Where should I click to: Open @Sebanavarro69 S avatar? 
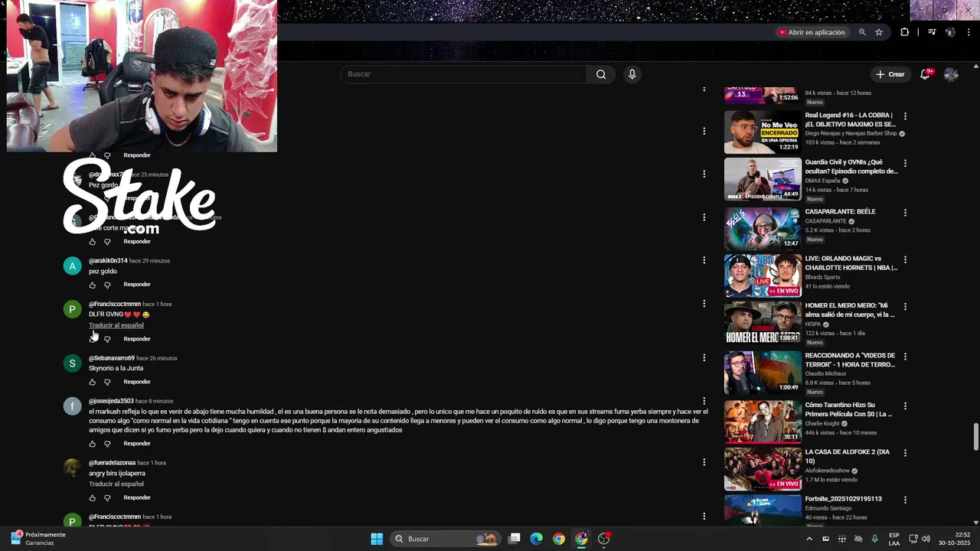click(x=72, y=364)
